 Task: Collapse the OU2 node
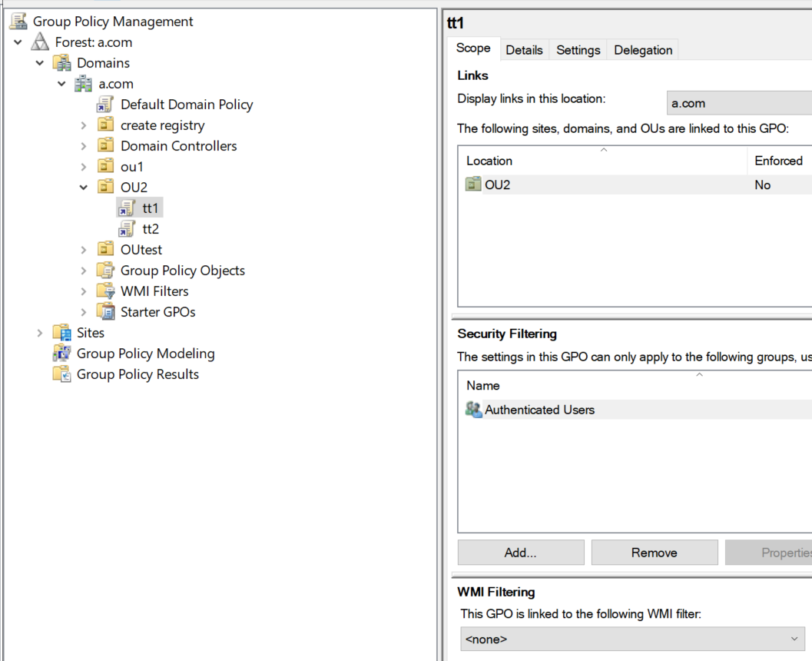coord(82,187)
